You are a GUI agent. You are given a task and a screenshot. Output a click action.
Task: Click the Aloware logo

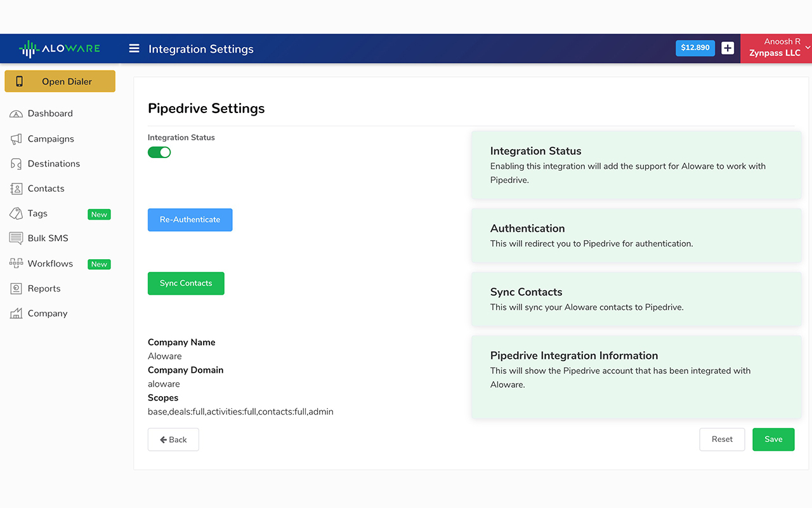[x=60, y=48]
